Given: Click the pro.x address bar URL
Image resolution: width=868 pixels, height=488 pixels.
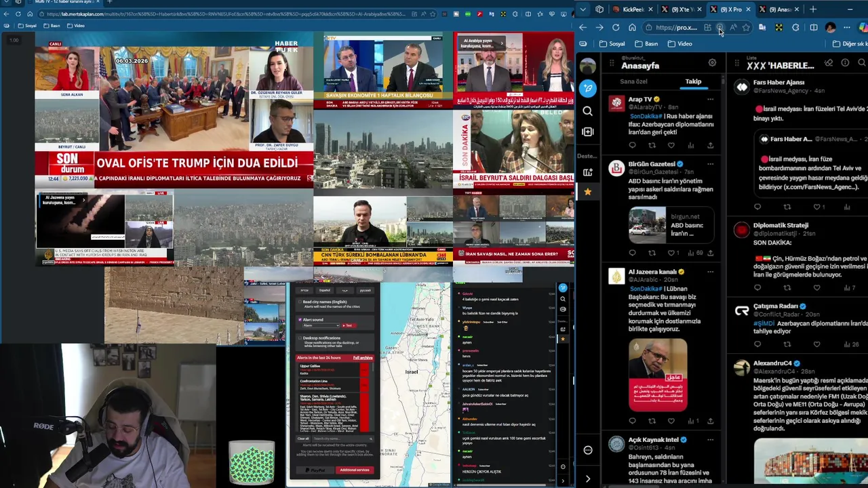Looking at the screenshot, I should point(676,27).
